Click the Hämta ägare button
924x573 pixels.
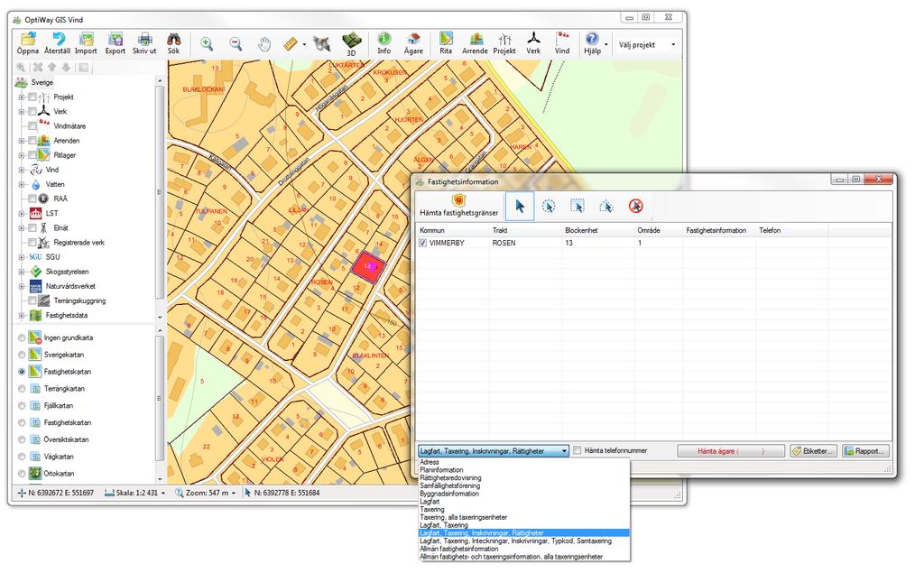(x=731, y=451)
